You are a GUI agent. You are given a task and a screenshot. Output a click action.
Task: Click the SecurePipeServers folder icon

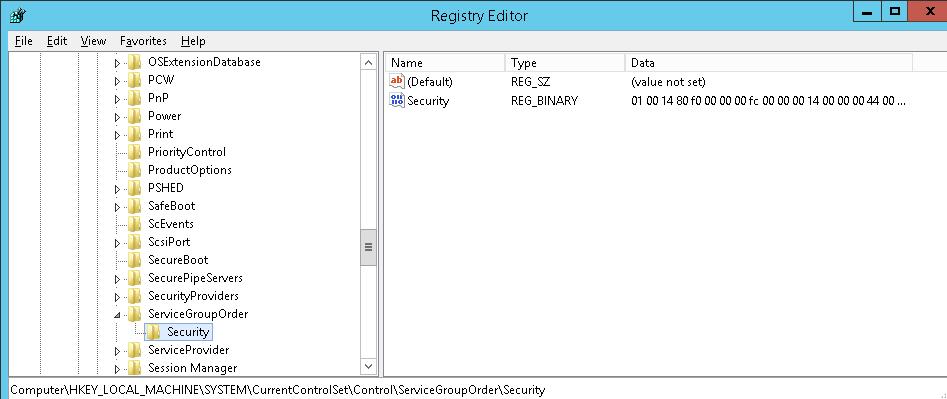coord(135,278)
